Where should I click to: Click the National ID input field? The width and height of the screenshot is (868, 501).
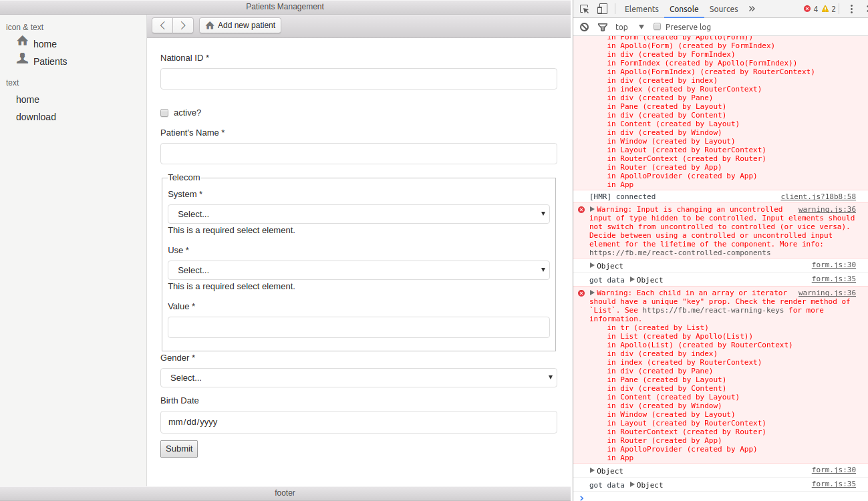(359, 79)
